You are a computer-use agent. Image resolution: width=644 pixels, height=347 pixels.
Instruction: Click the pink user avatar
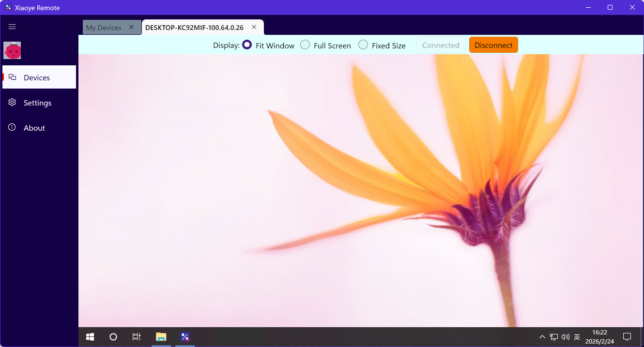(x=12, y=50)
